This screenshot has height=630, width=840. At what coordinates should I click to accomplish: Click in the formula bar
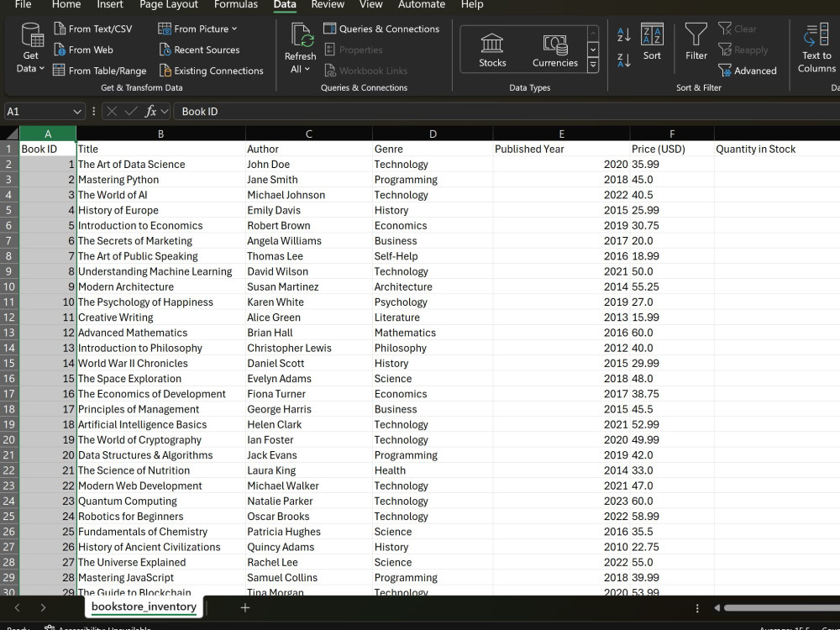click(x=507, y=112)
